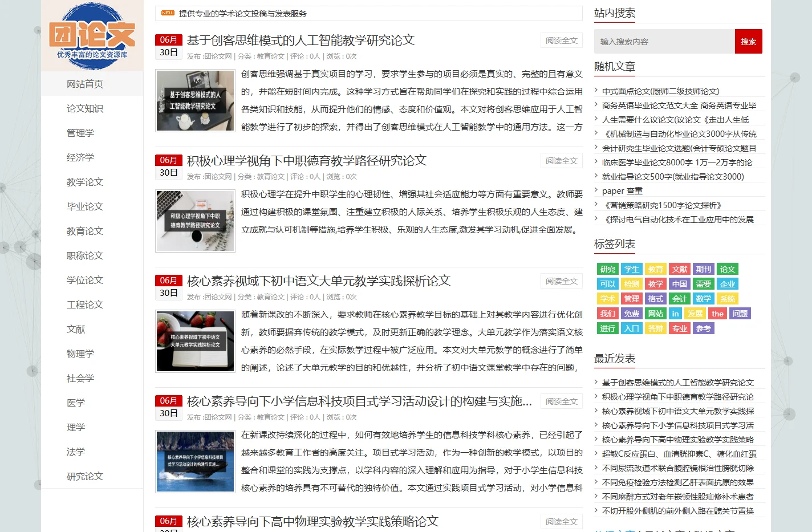Go to 物理学 category
Image resolution: width=812 pixels, height=532 pixels.
80,354
